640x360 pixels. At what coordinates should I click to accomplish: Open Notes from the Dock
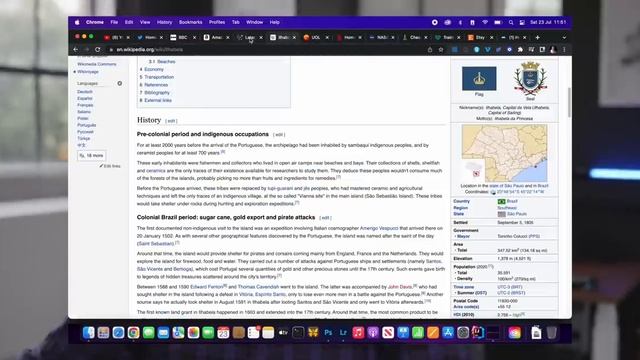268,333
